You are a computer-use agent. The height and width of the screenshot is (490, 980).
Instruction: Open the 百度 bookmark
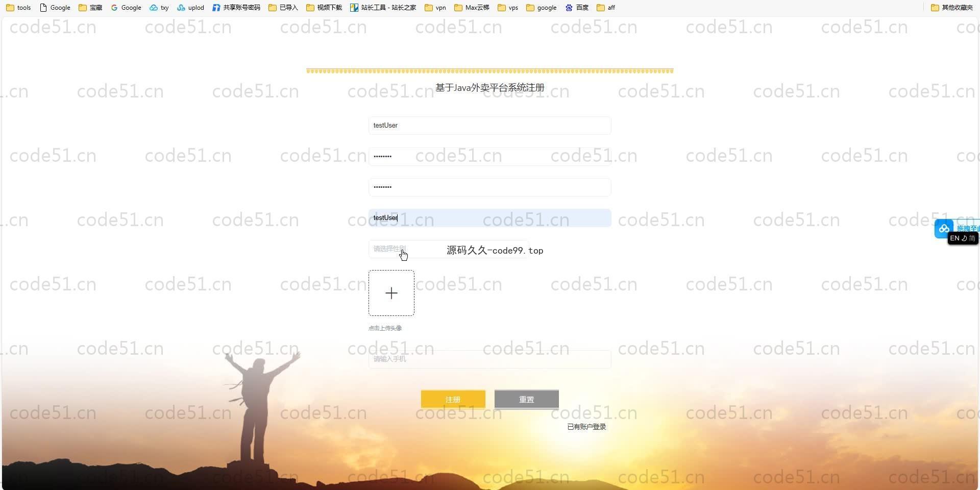pyautogui.click(x=577, y=8)
